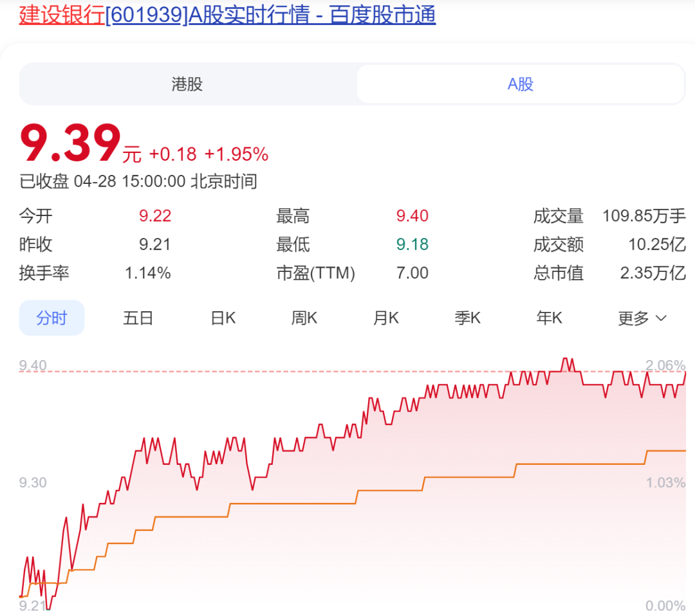695x616 pixels.
Task: Click the green 最低 value 9.18
Action: tap(412, 244)
